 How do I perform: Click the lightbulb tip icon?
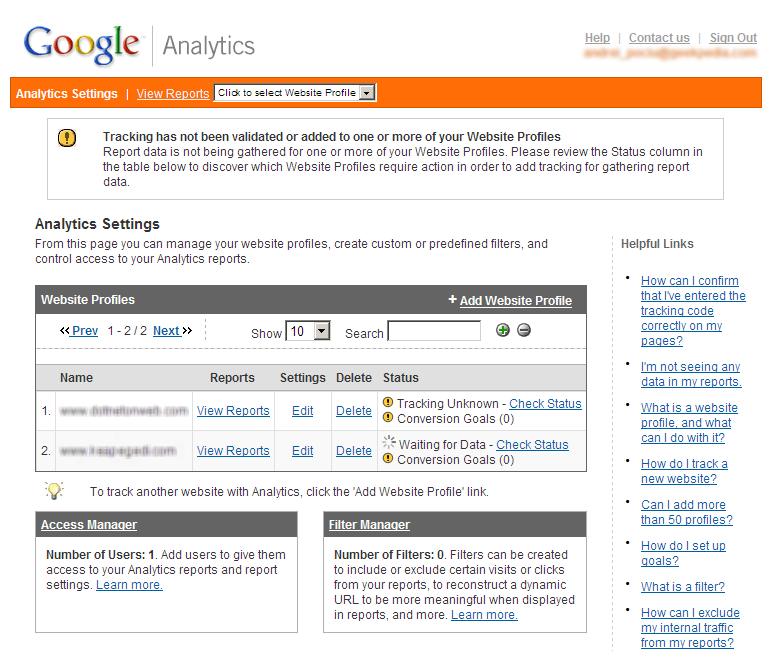(54, 490)
